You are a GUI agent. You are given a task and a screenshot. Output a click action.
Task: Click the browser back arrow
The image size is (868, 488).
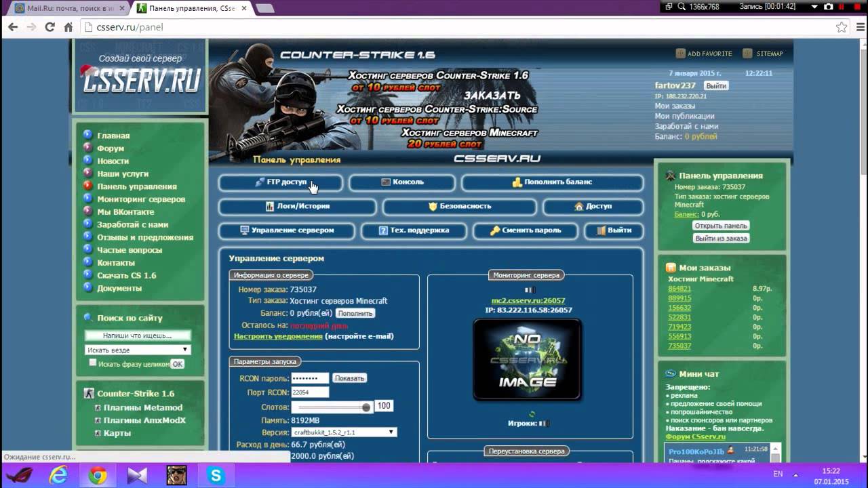(13, 27)
